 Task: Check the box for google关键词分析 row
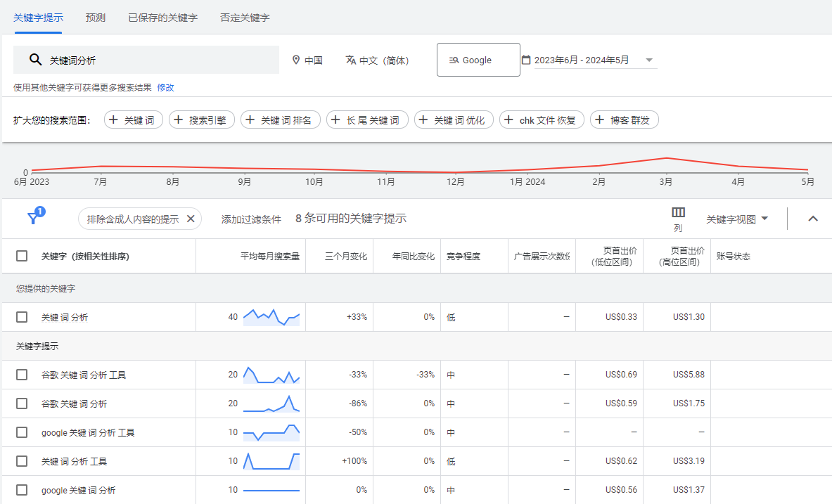click(22, 490)
